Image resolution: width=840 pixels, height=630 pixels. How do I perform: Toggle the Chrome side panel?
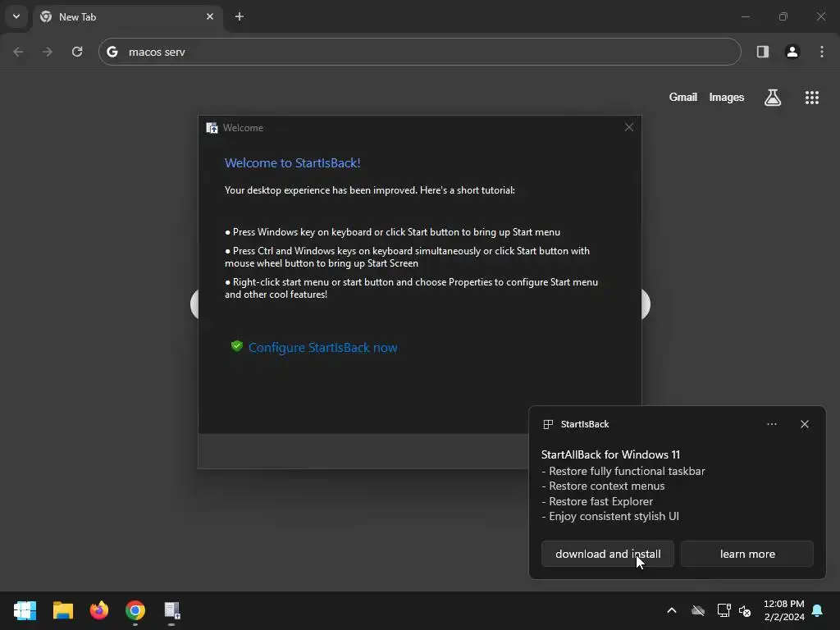tap(762, 52)
